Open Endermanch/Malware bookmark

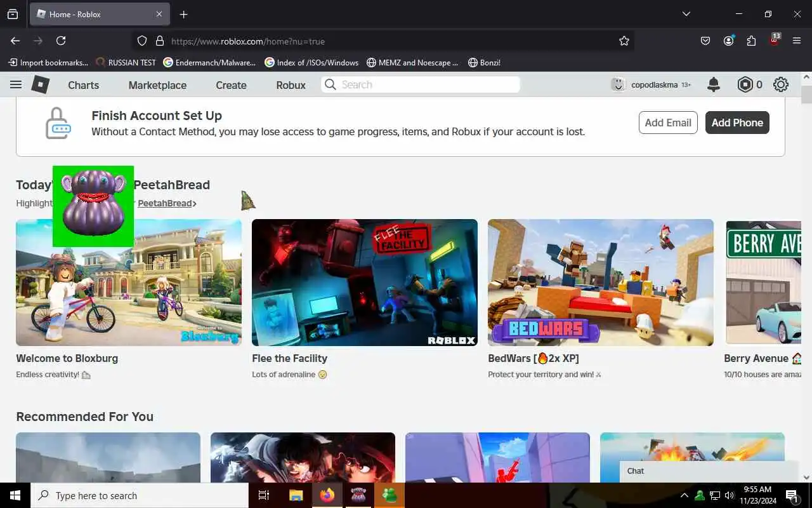tap(209, 62)
